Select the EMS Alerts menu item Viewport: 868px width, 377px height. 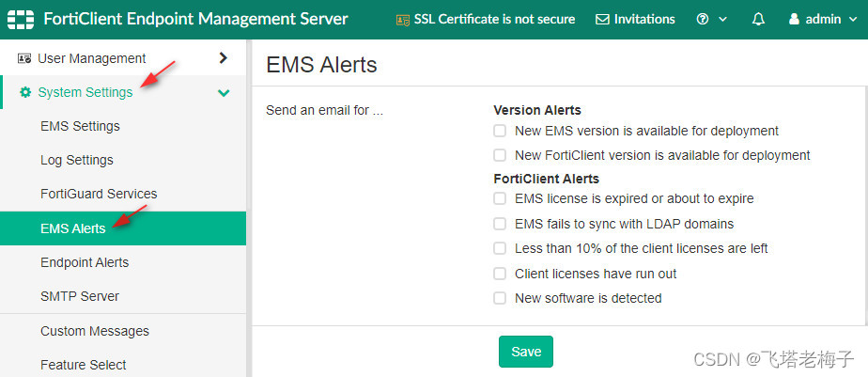click(123, 228)
